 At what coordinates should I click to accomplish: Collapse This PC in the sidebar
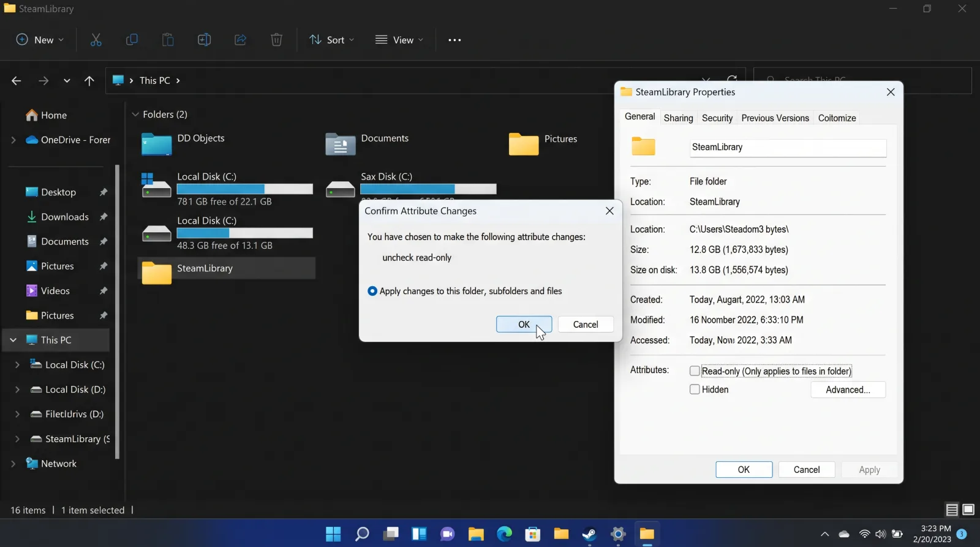(13, 340)
